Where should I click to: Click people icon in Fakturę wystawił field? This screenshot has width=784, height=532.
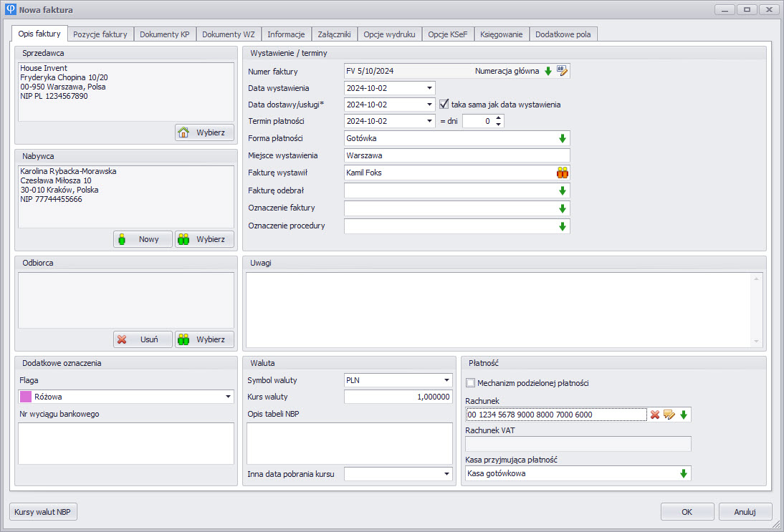[562, 173]
